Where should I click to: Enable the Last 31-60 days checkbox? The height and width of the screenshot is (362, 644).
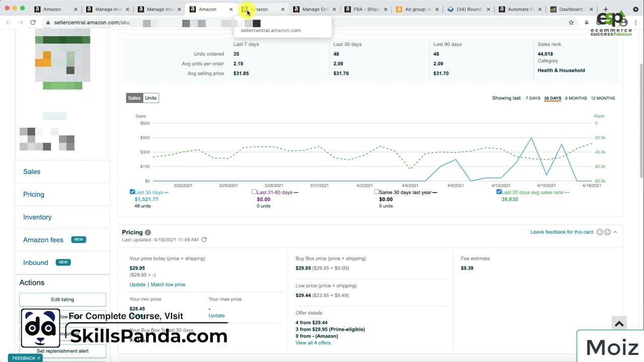(255, 192)
